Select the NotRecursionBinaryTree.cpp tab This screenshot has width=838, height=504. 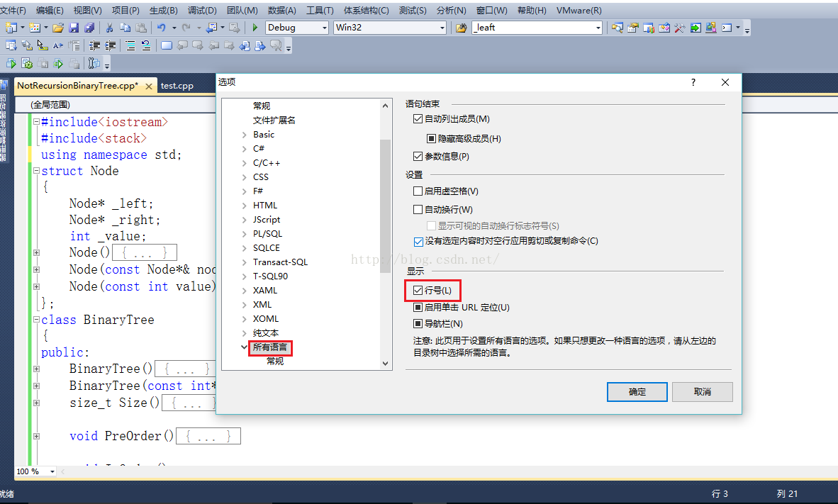[x=77, y=86]
